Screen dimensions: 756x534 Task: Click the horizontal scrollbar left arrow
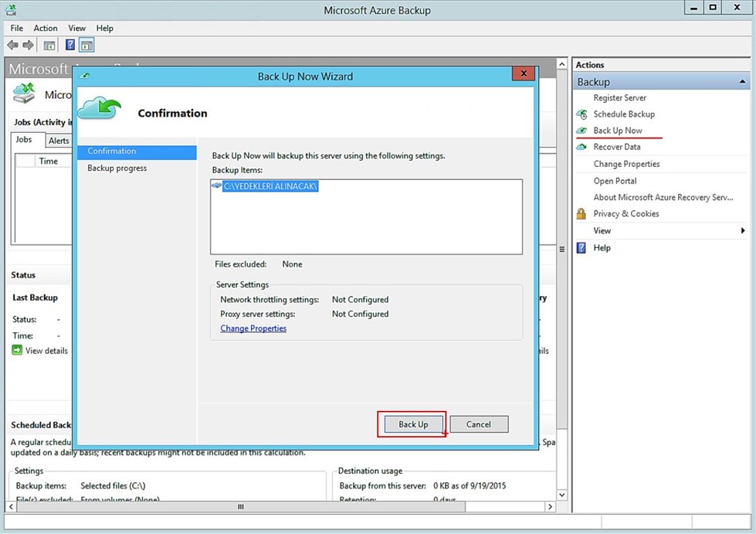(x=11, y=506)
